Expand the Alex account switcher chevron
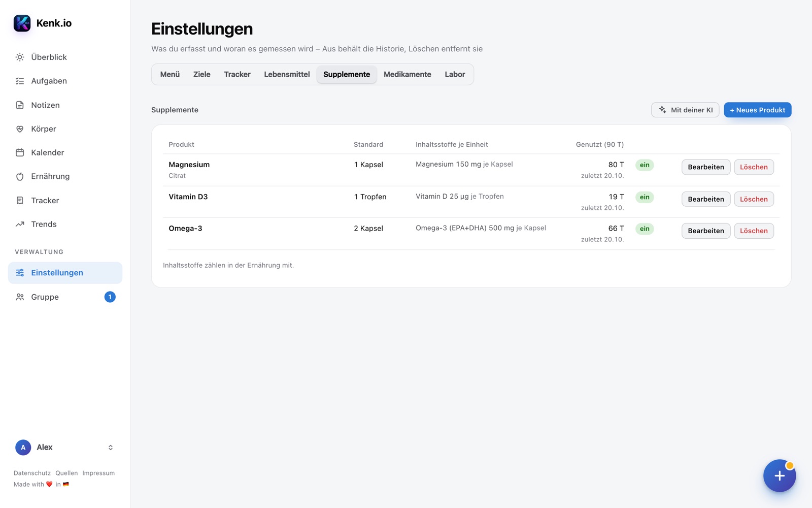This screenshot has height=508, width=812. [x=111, y=448]
